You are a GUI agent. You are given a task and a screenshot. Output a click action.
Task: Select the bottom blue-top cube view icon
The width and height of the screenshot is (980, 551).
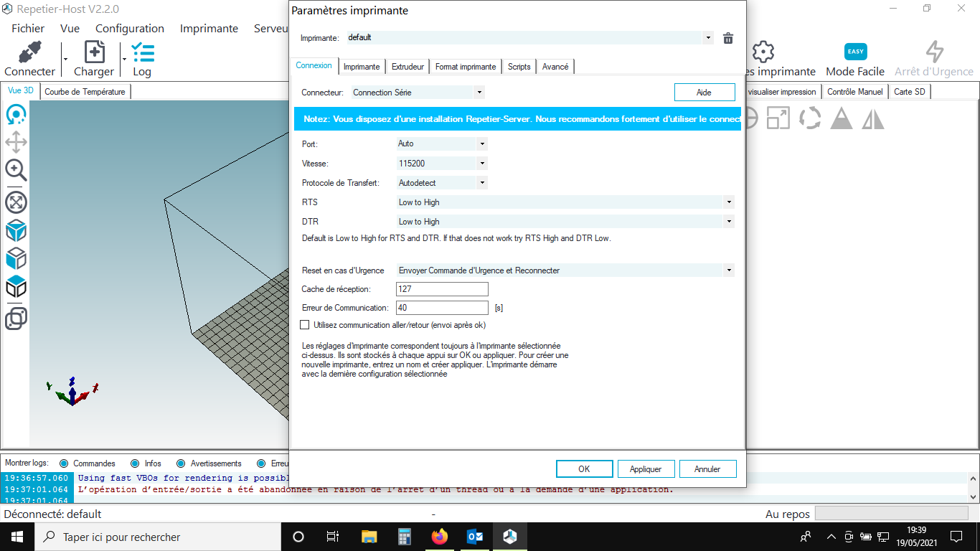point(16,286)
